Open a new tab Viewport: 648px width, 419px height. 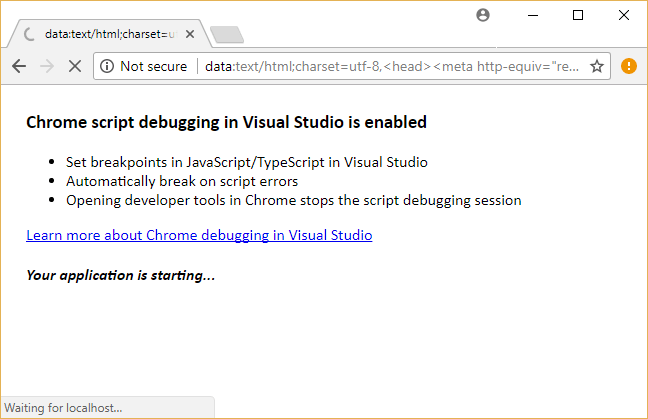coord(227,35)
